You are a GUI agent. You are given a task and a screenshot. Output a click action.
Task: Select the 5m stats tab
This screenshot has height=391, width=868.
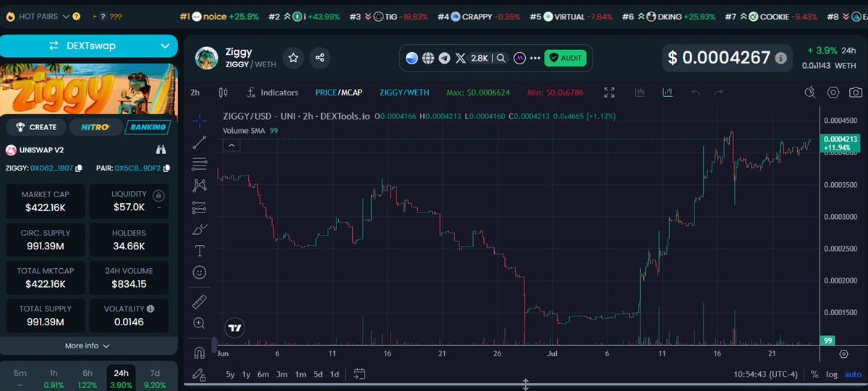point(20,377)
